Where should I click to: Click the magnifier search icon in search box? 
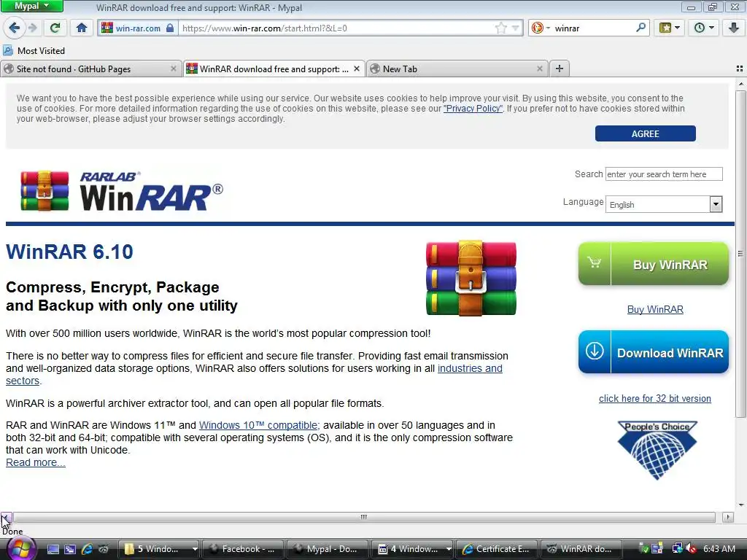(640, 28)
